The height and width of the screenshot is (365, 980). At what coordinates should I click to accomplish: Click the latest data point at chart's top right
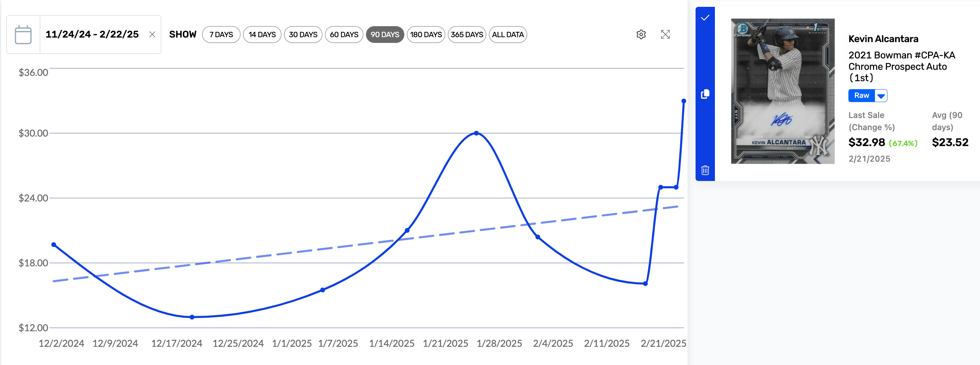684,101
